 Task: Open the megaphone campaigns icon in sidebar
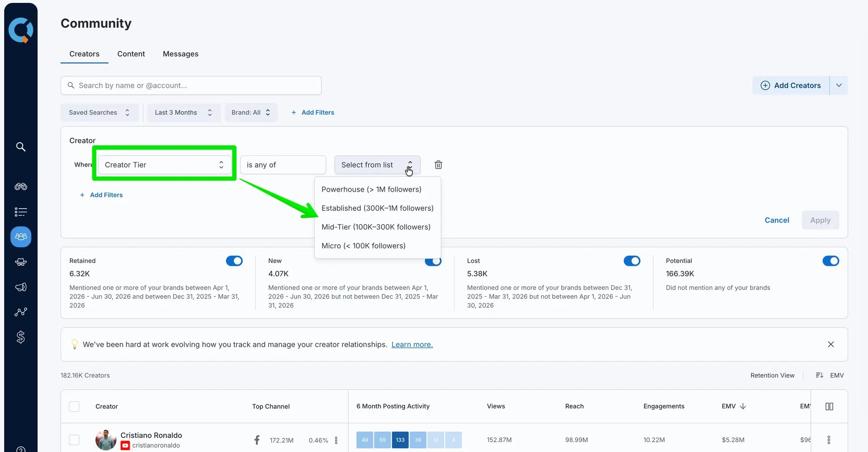21,287
